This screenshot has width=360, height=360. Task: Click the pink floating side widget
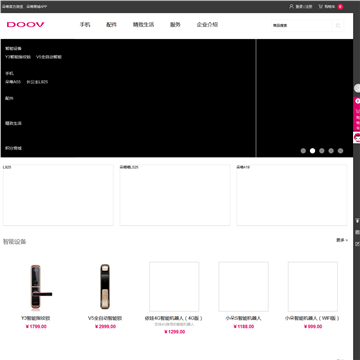coord(357,114)
